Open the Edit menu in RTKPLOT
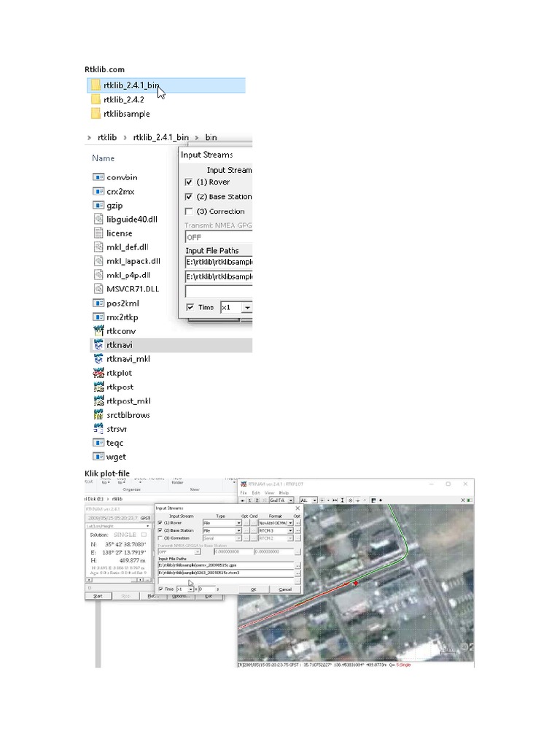560x747 pixels. [256, 492]
